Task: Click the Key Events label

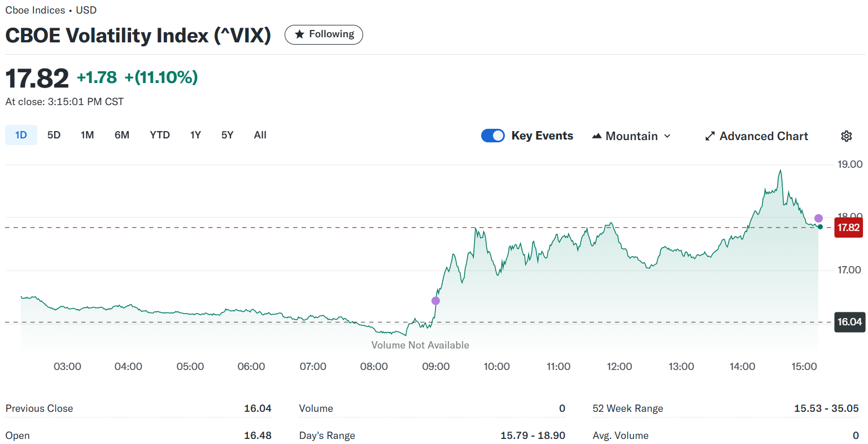Action: (542, 136)
